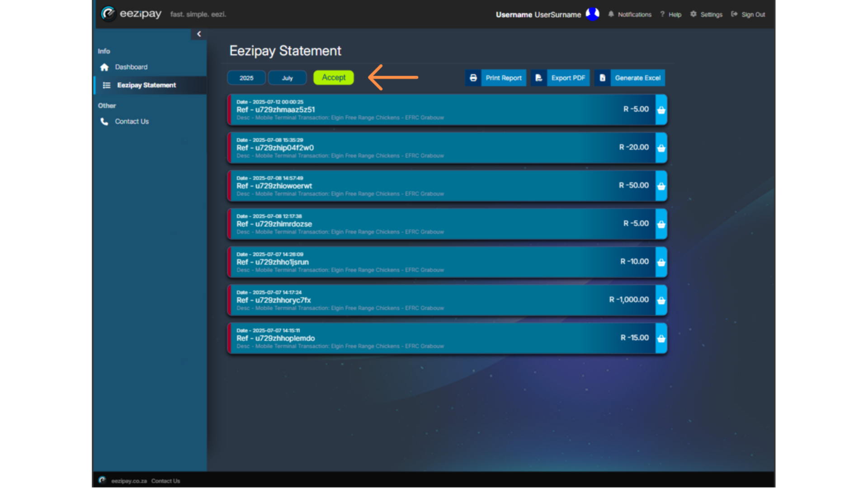The width and height of the screenshot is (868, 488).
Task: Click the Print Report button
Action: (x=496, y=78)
